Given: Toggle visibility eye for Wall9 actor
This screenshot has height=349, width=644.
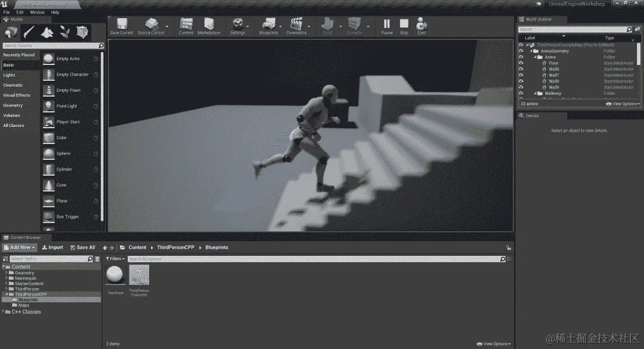Looking at the screenshot, I should [x=521, y=87].
